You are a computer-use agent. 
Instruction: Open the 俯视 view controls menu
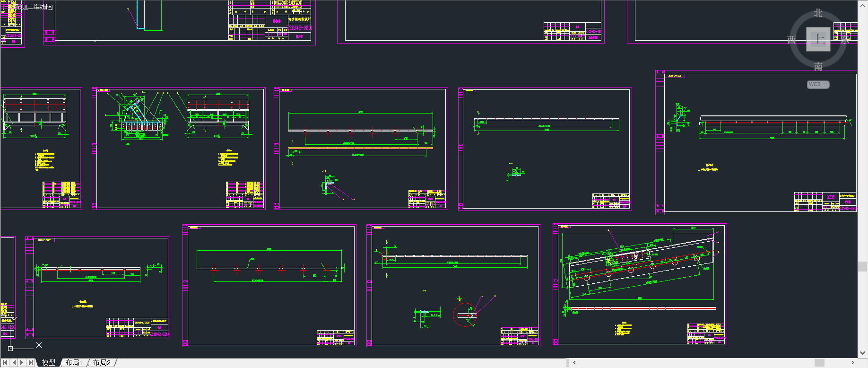point(17,7)
